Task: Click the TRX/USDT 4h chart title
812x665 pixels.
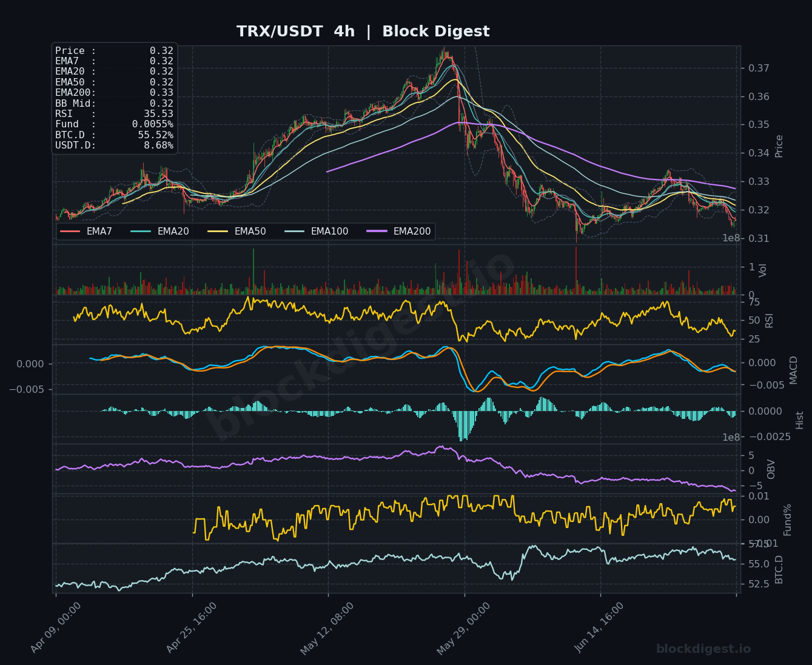Action: pyautogui.click(x=363, y=32)
